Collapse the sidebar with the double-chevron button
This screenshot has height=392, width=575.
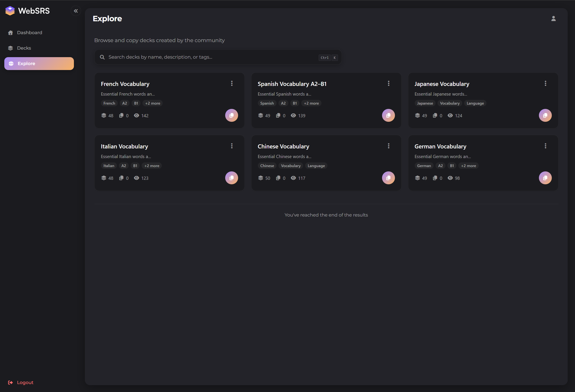pos(76,11)
